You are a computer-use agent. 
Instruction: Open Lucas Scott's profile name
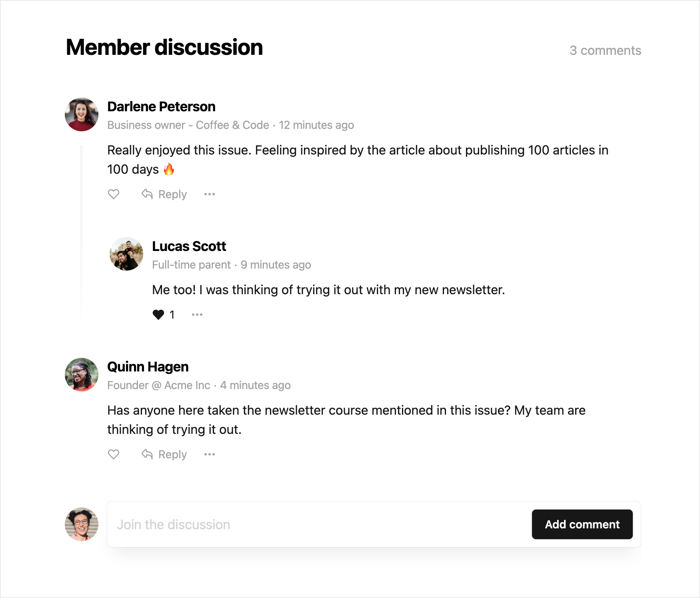(x=189, y=246)
